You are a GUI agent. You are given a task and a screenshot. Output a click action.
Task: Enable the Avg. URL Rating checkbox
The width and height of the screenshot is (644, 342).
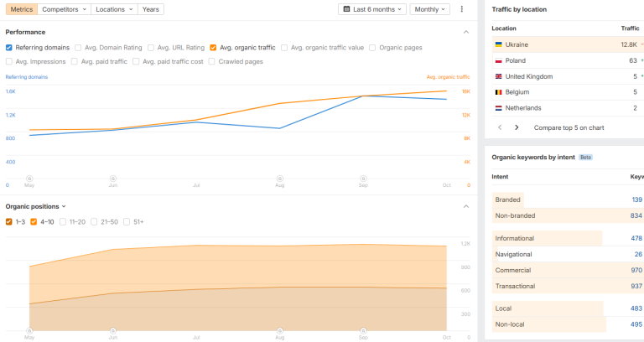pos(151,48)
